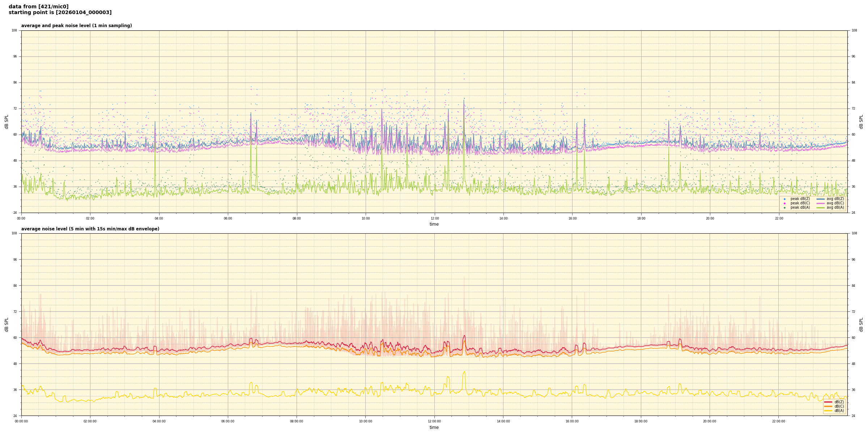Click the magenta peak dB(C) legend marker
Viewport: 868px width, 434px height.
[x=784, y=203]
